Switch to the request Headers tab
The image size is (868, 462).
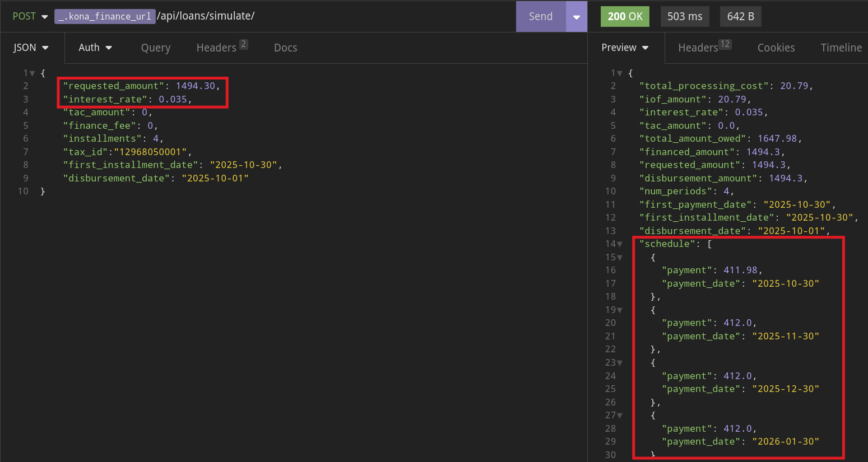click(222, 48)
